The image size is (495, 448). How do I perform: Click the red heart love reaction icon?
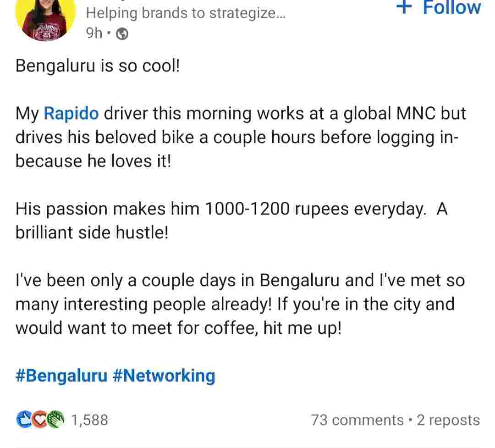pyautogui.click(x=39, y=419)
